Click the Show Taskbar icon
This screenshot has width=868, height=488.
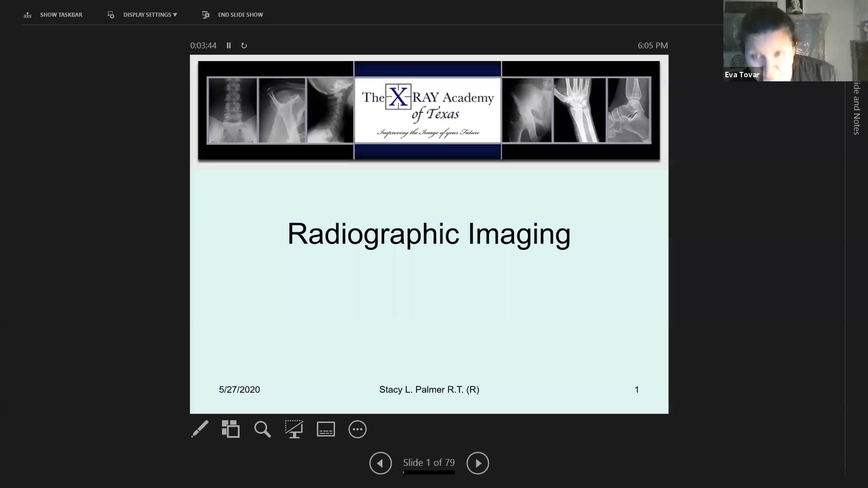[x=28, y=14]
